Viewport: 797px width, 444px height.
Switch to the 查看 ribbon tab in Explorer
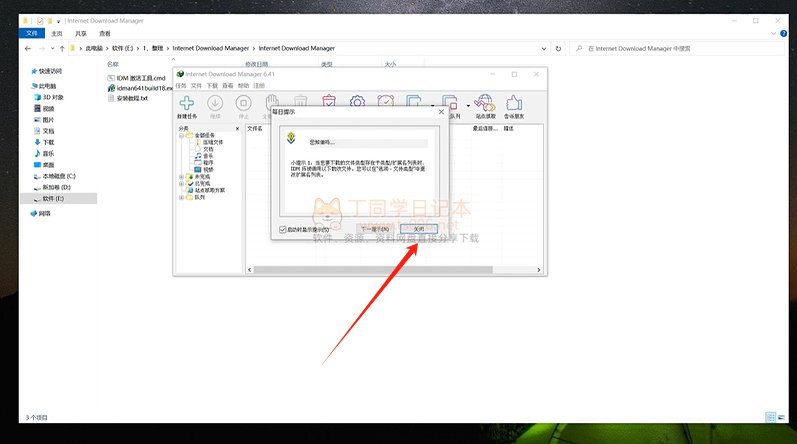(x=104, y=33)
